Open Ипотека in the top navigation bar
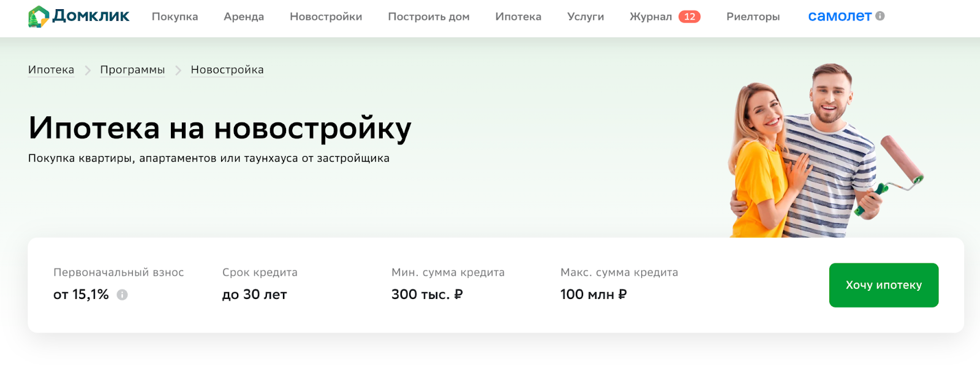 click(x=518, y=17)
